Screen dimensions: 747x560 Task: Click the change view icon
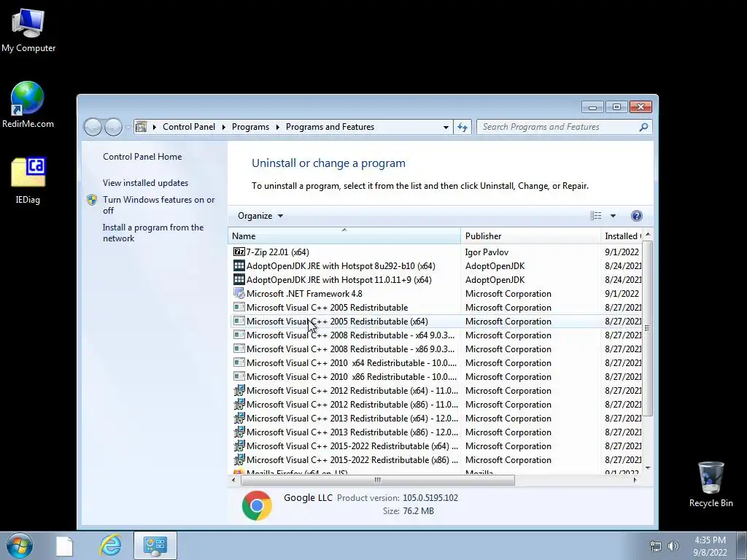[x=595, y=216]
